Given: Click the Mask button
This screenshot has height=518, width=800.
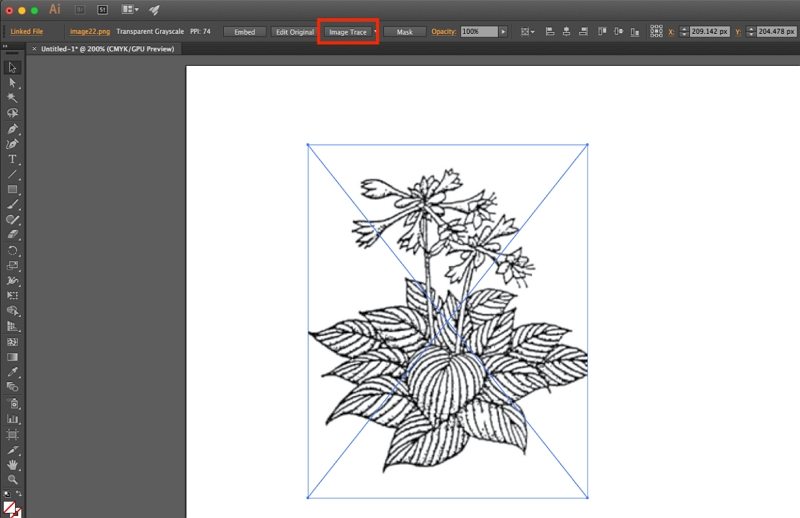Looking at the screenshot, I should pos(404,32).
